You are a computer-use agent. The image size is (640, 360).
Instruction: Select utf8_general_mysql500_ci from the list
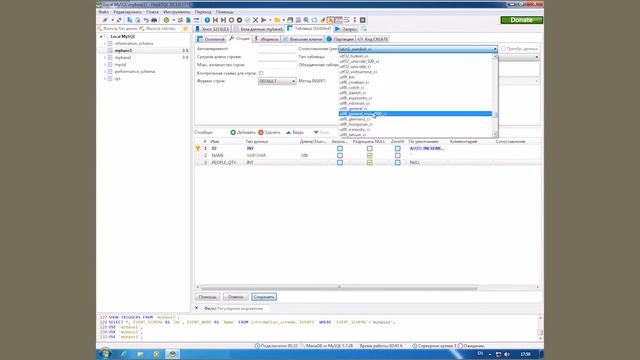[x=415, y=114]
